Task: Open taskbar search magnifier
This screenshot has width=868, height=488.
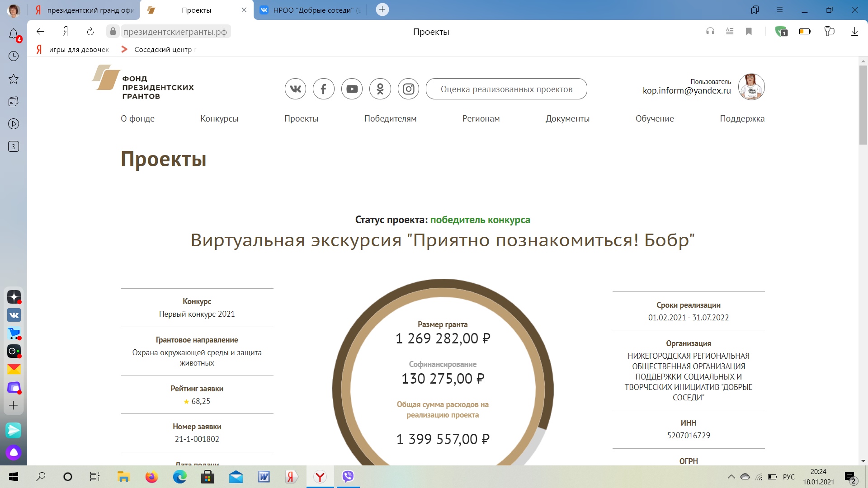Action: pyautogui.click(x=41, y=477)
